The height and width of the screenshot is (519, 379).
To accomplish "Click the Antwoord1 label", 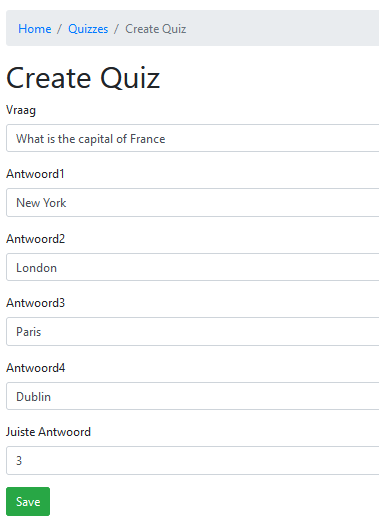I will (35, 174).
